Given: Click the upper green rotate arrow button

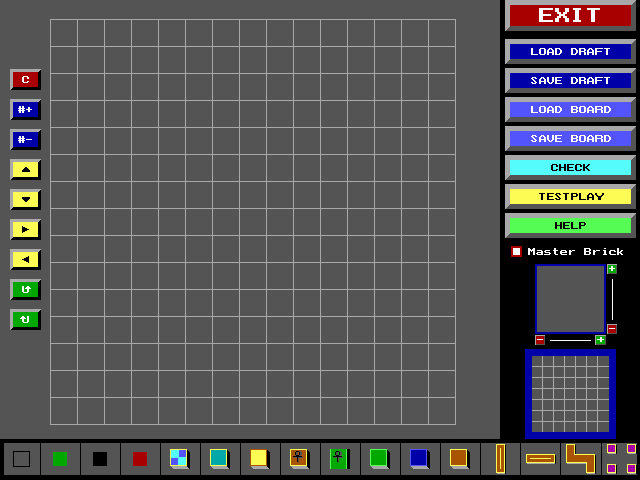Looking at the screenshot, I should click(x=25, y=289).
